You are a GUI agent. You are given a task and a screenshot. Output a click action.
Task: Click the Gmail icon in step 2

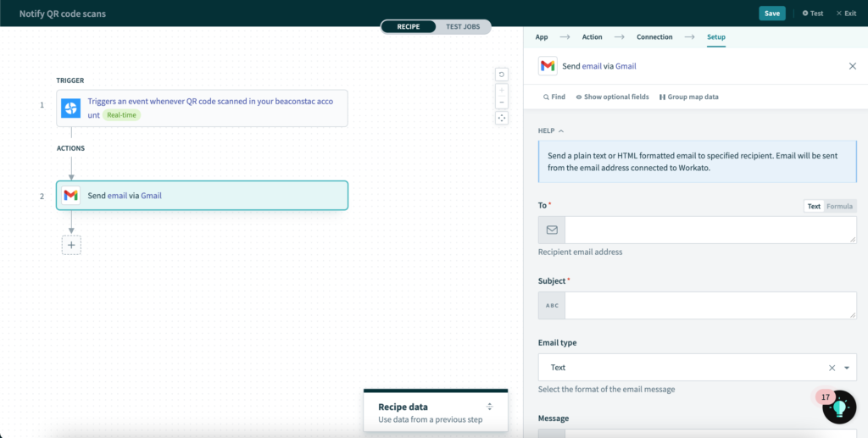71,195
